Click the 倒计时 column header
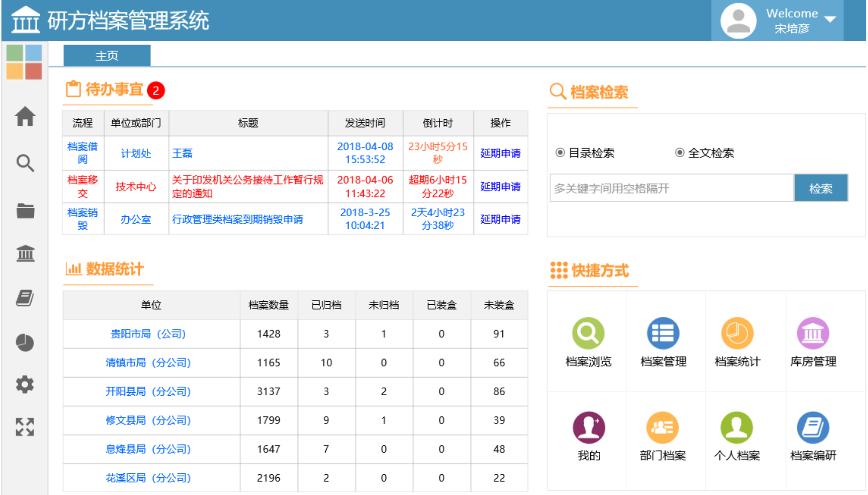This screenshot has width=868, height=495. point(438,123)
